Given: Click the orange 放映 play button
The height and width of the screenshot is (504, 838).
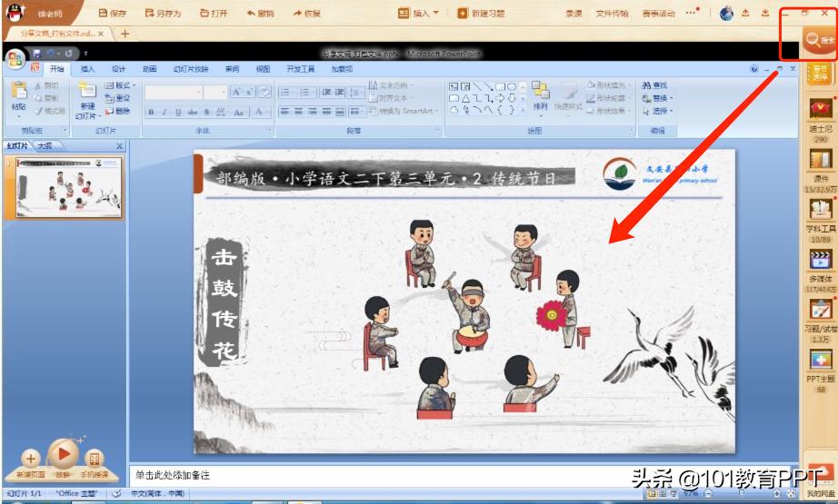Looking at the screenshot, I should pyautogui.click(x=63, y=454).
